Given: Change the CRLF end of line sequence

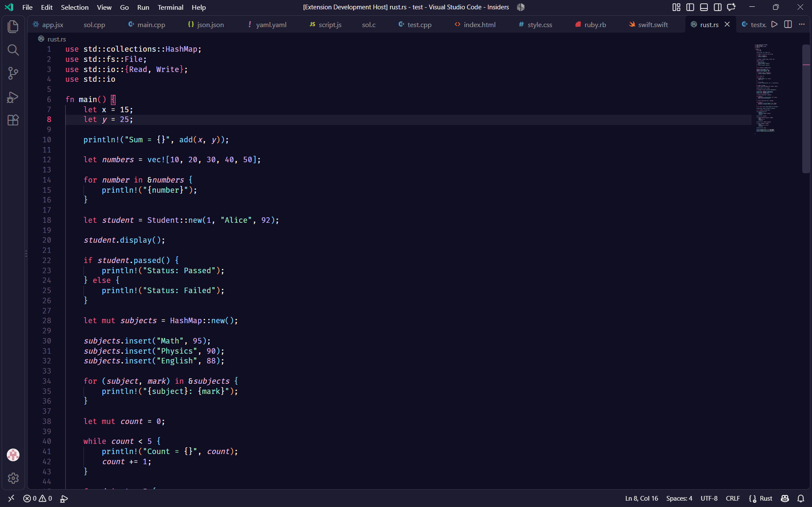Looking at the screenshot, I should (x=732, y=499).
